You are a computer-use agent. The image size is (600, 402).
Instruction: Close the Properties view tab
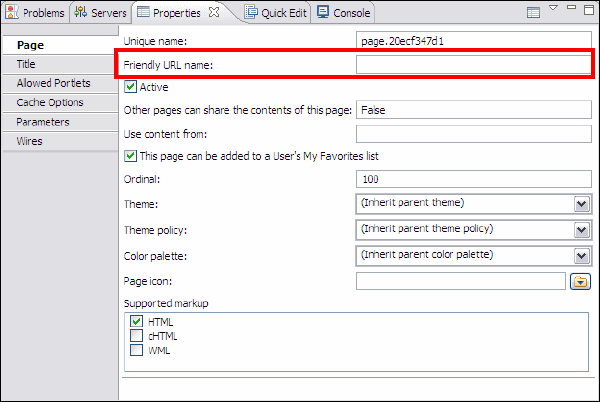214,13
